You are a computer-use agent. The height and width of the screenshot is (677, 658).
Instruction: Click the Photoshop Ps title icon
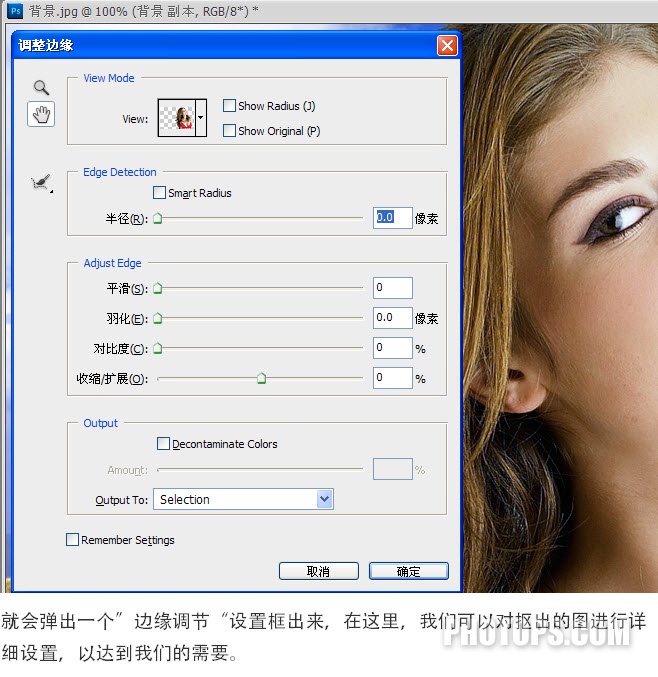coord(15,10)
